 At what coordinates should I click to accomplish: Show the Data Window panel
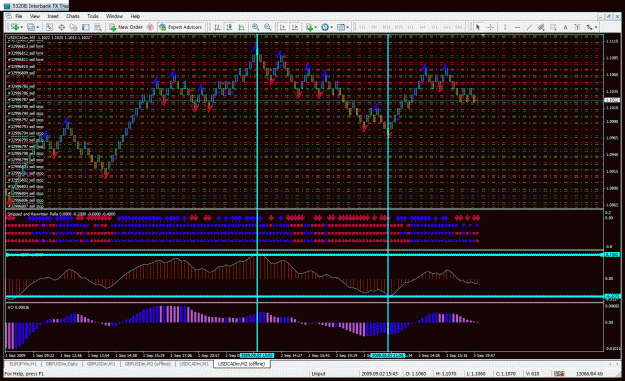(x=61, y=27)
